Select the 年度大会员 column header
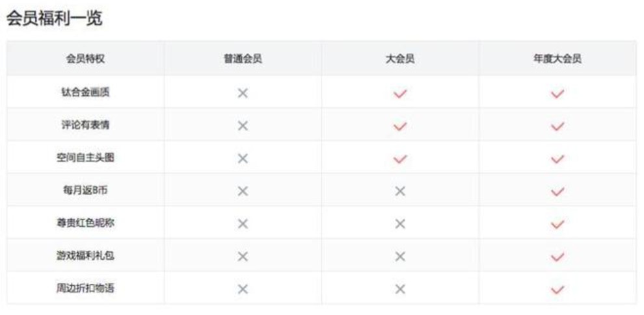This screenshot has height=315, width=644. coord(557,59)
